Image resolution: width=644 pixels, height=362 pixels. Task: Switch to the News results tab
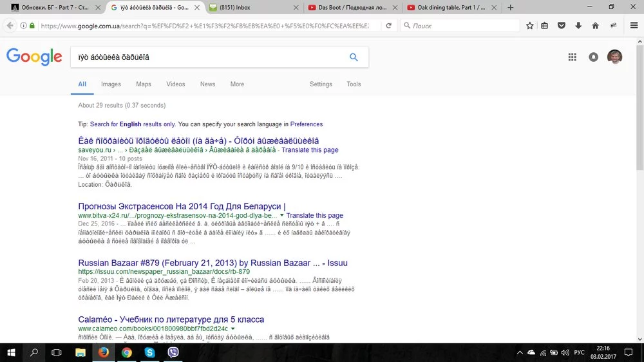[x=207, y=84]
